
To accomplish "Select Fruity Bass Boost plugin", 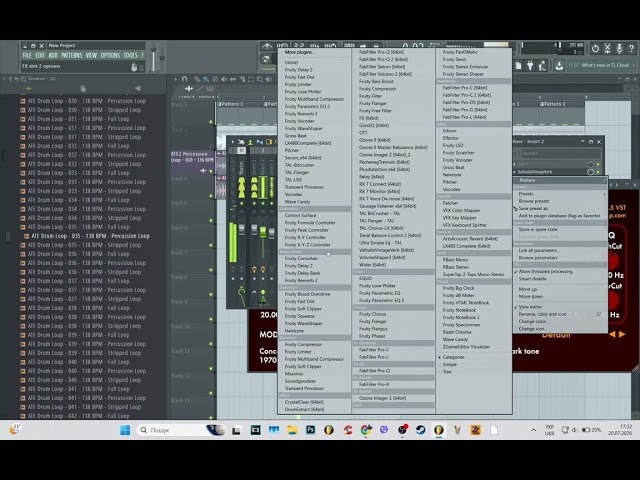I will pyautogui.click(x=376, y=82).
